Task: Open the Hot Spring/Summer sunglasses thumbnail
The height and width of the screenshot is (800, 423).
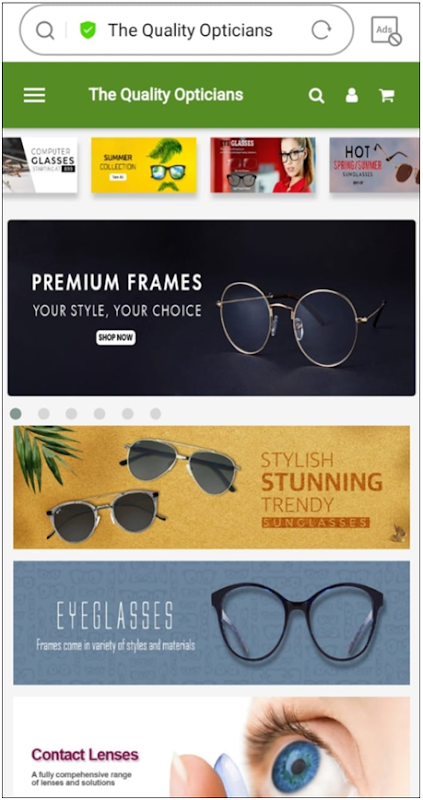Action: (375, 165)
